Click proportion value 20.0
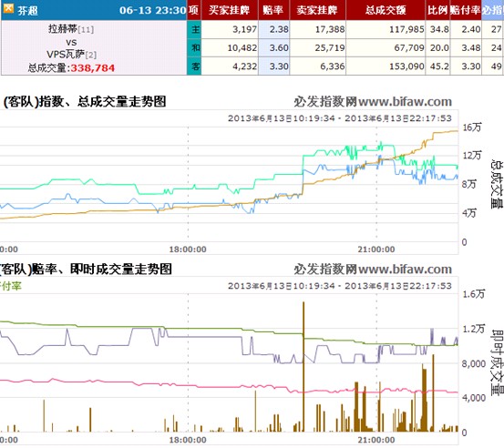 click(x=439, y=48)
